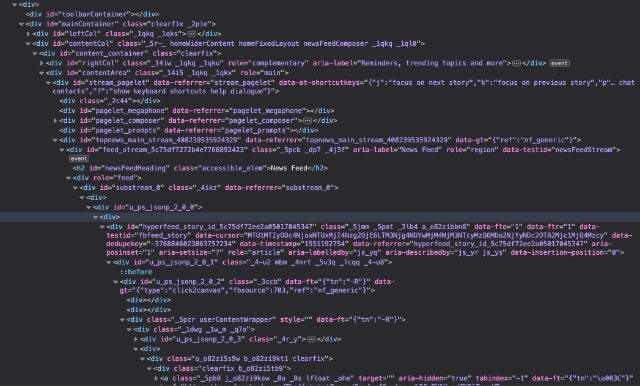Screen dimensions: 640x386
Task: Click ellipsis badge in leftCol row
Action: pyautogui.click(x=191, y=34)
